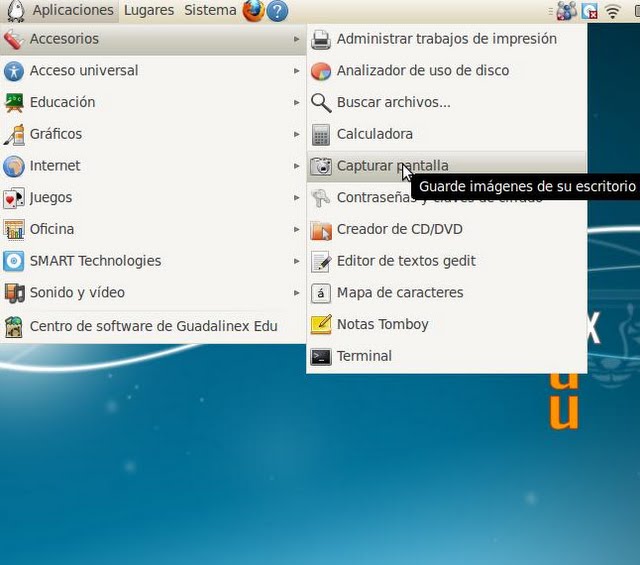Click the disk usage pie chart icon
The height and width of the screenshot is (565, 640).
click(x=321, y=71)
